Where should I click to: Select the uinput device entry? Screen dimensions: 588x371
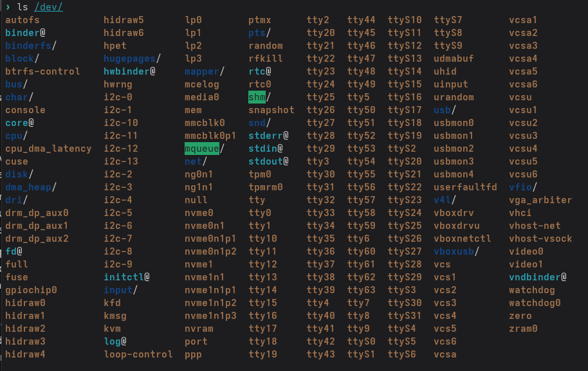point(451,84)
